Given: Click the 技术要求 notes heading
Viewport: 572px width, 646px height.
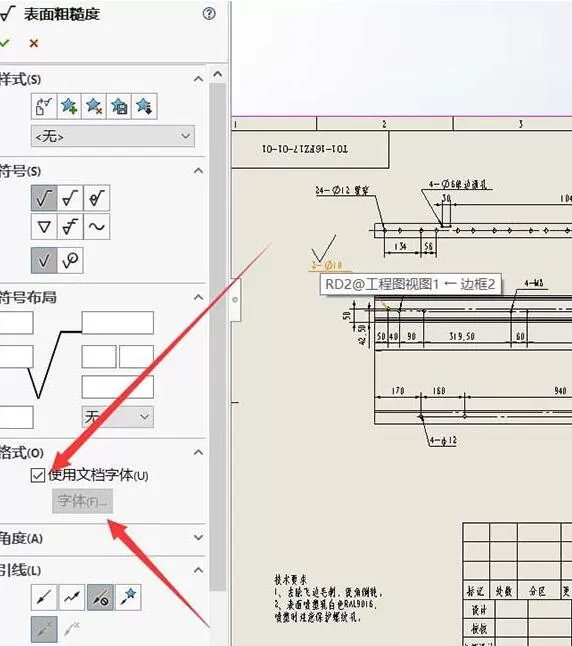Looking at the screenshot, I should [291, 580].
